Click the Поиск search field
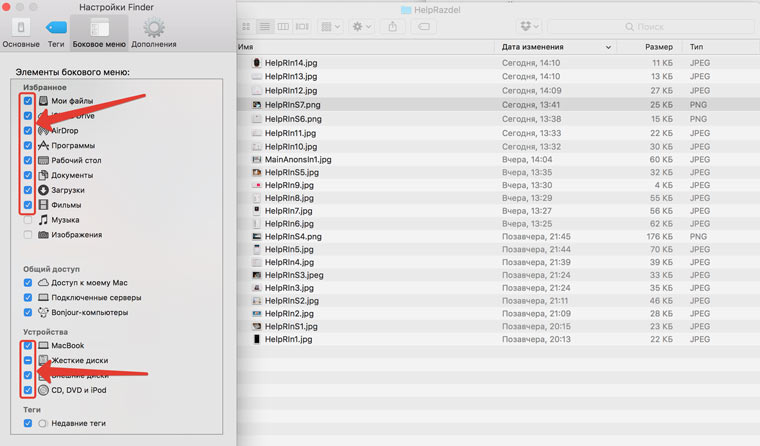The height and width of the screenshot is (446, 760). (650, 27)
